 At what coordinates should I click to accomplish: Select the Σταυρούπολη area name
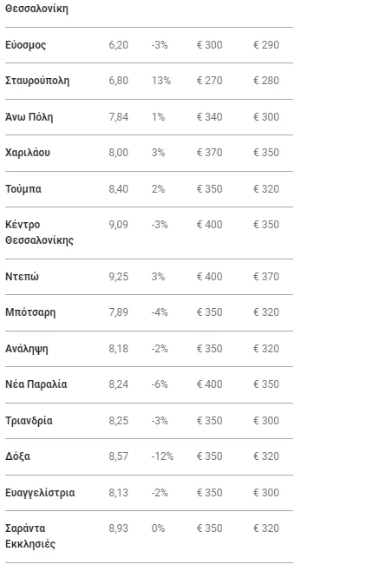37,81
